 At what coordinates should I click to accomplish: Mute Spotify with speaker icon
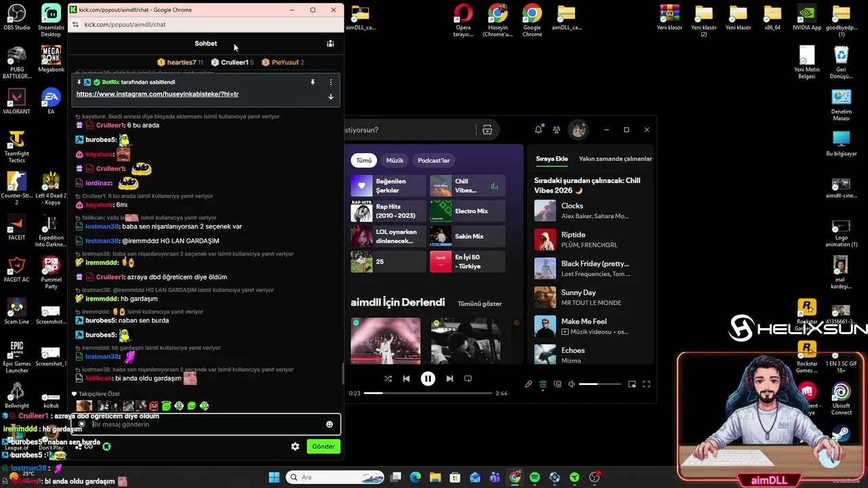[572, 384]
